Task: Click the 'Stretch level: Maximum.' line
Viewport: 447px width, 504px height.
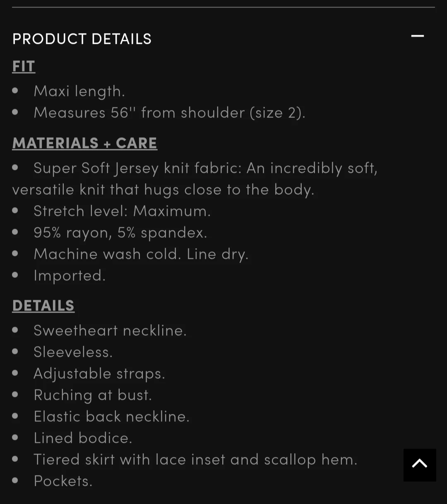Action: (123, 211)
